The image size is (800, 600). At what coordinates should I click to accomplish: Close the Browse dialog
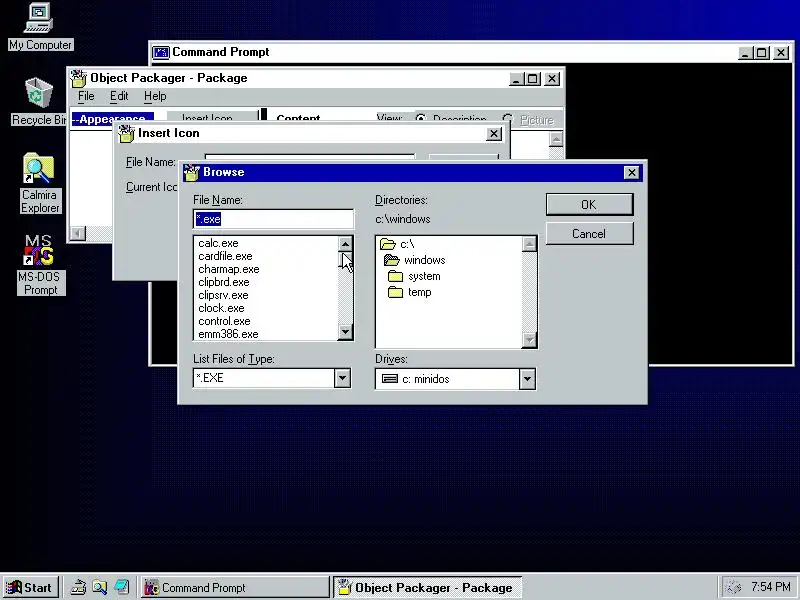632,172
